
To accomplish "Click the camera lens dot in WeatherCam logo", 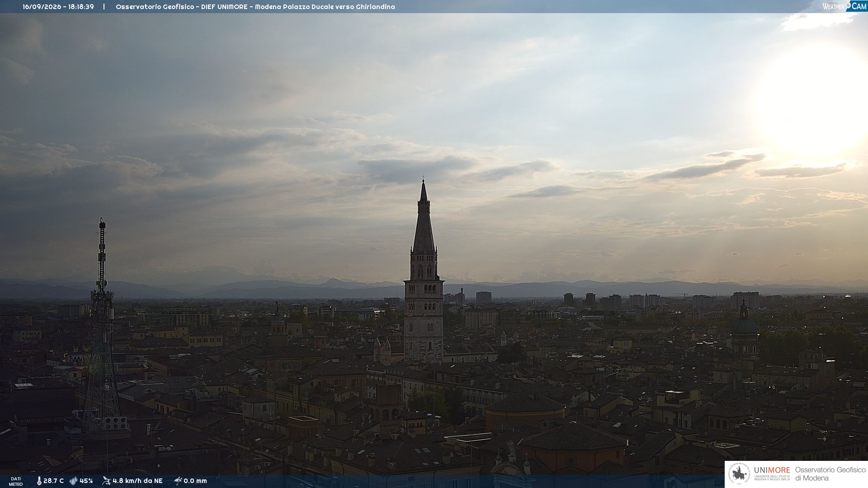I will point(848,5).
